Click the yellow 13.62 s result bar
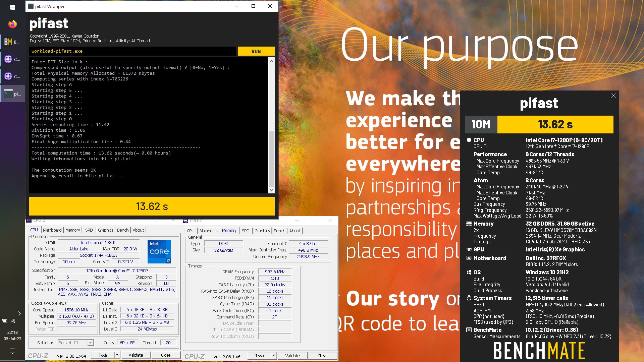Image resolution: width=644 pixels, height=362 pixels. 152,206
